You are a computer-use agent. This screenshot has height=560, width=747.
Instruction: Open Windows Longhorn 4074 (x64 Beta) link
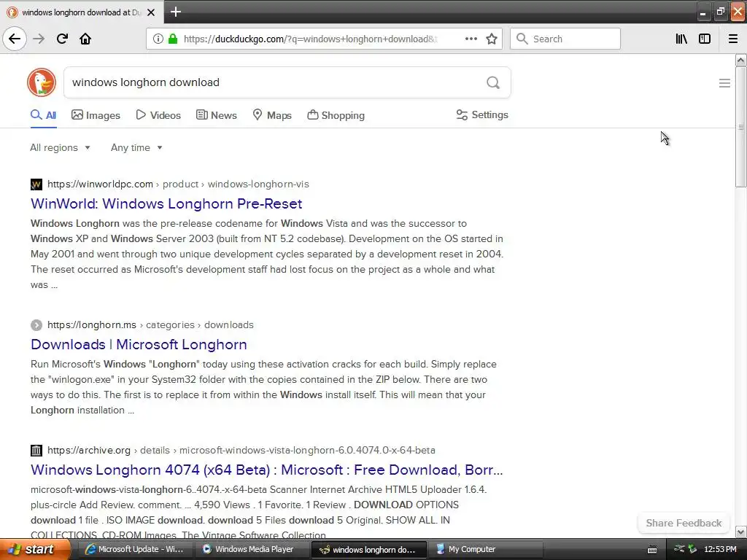[267, 470]
